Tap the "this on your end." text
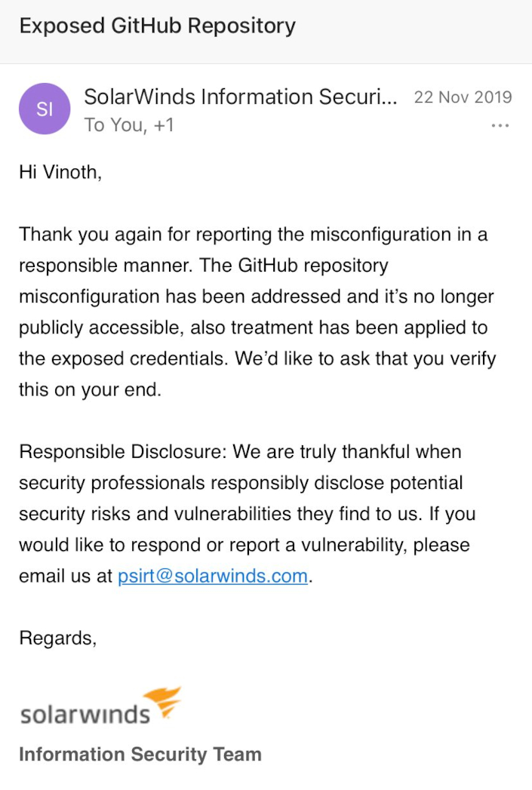532x790 pixels. tap(90, 390)
